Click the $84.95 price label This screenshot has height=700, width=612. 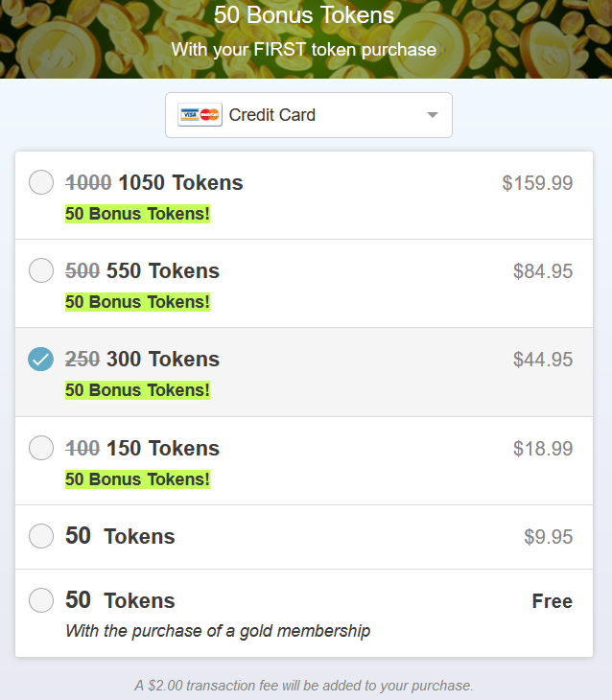click(543, 271)
